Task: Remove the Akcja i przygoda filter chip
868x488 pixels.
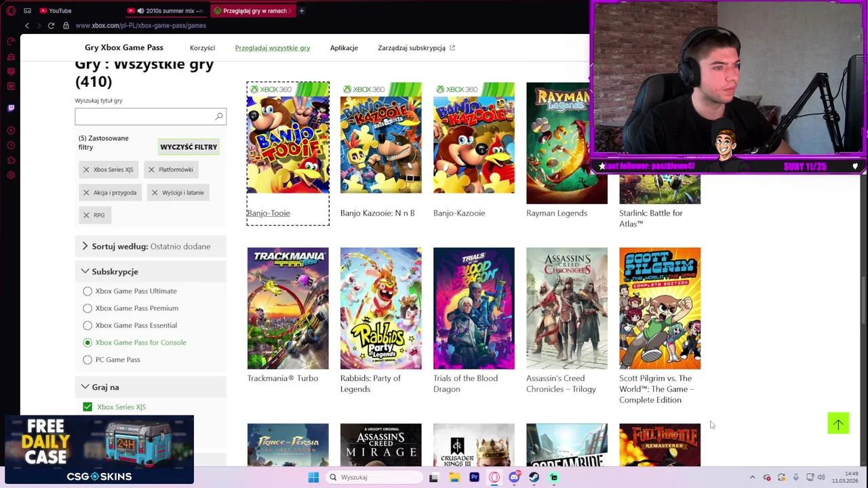Action: [x=86, y=192]
